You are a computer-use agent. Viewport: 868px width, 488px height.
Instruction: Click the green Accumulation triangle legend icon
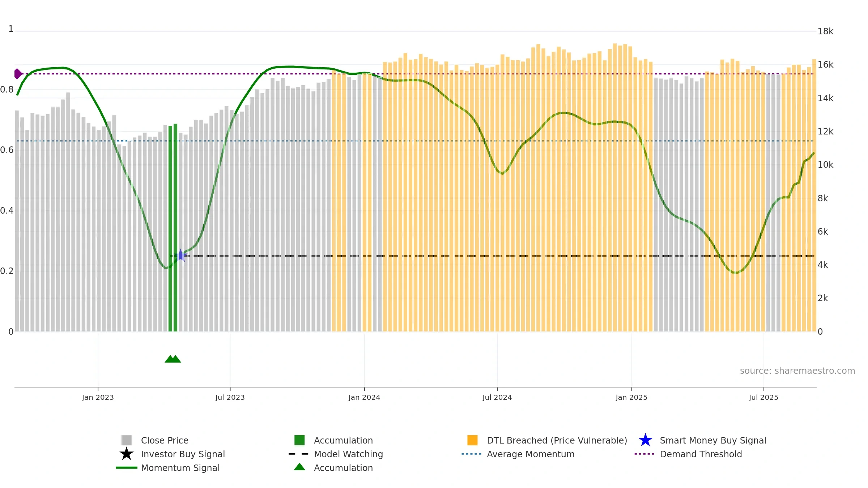pos(299,467)
